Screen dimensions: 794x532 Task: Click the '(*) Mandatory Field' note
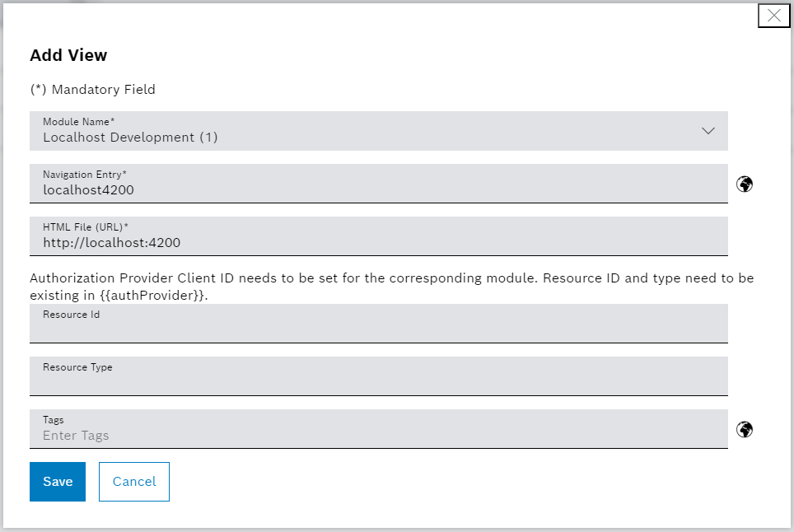click(92, 89)
